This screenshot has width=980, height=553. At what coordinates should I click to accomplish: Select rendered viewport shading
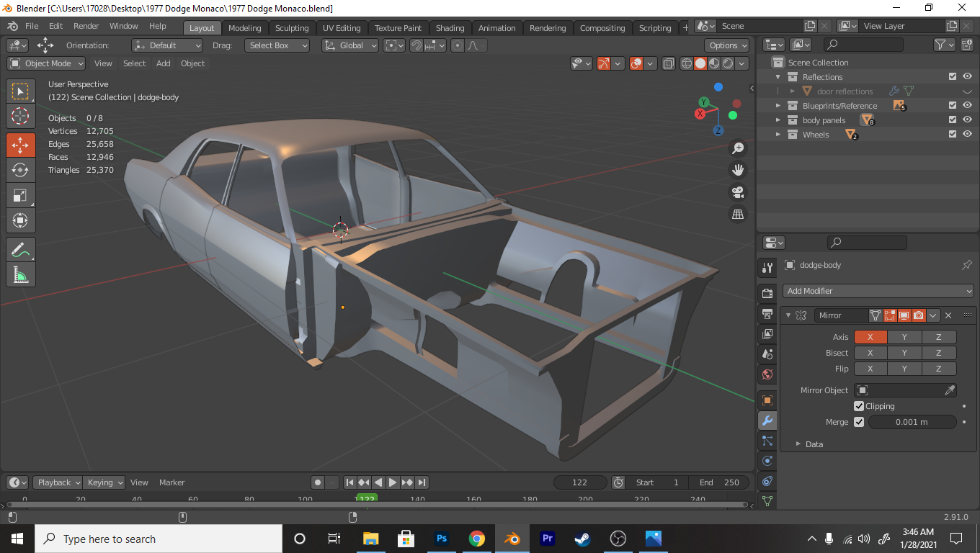click(x=728, y=63)
